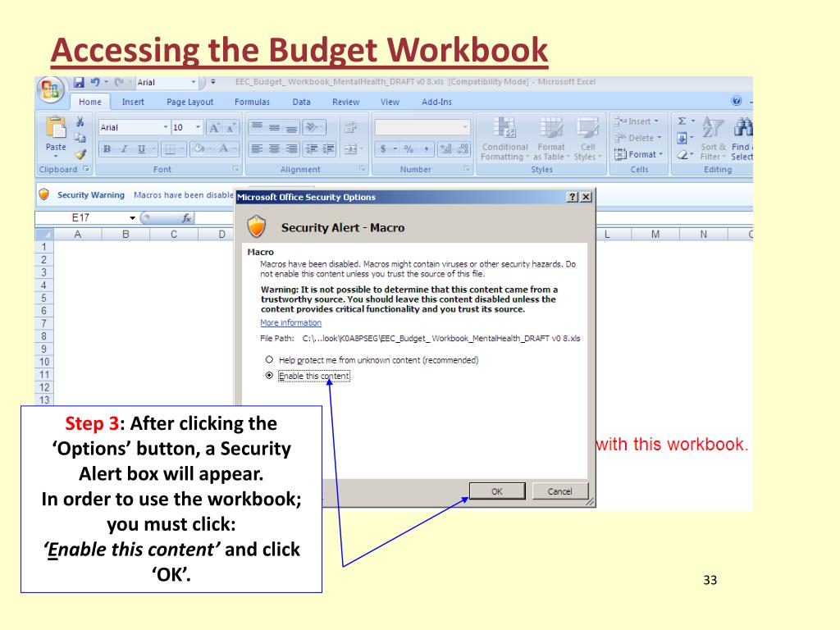Screen dimensions: 840x630
Task: Click the Orientation text-angle icon
Action: (x=311, y=127)
